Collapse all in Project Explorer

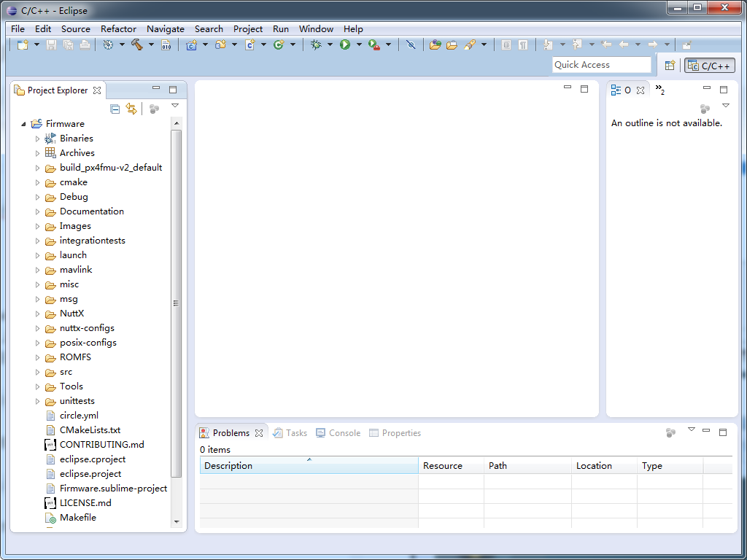[115, 109]
